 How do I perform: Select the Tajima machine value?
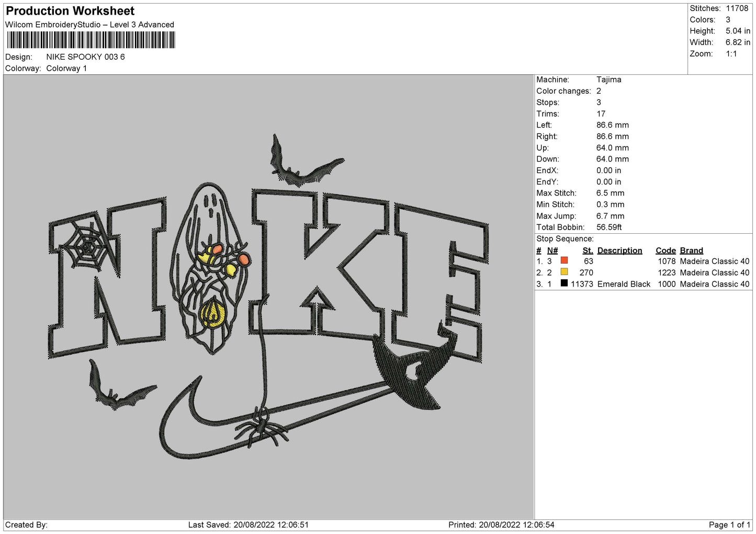(608, 79)
